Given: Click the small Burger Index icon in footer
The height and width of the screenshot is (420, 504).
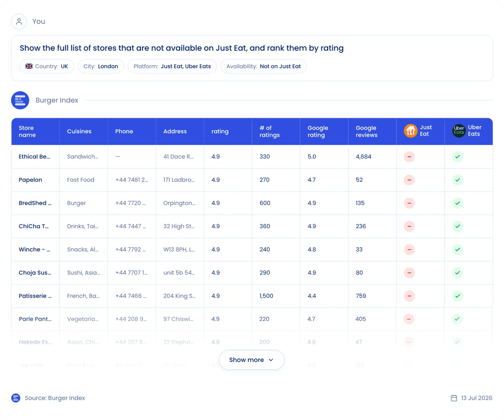Looking at the screenshot, I should [16, 398].
